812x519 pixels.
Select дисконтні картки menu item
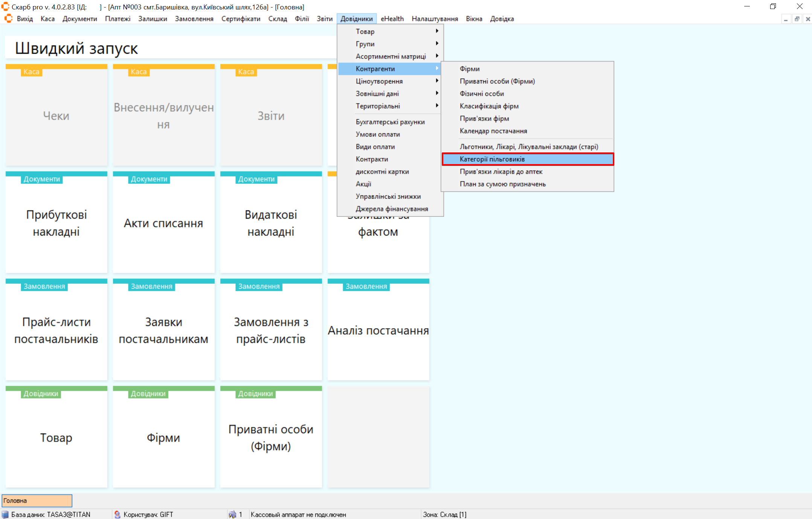pyautogui.click(x=382, y=171)
